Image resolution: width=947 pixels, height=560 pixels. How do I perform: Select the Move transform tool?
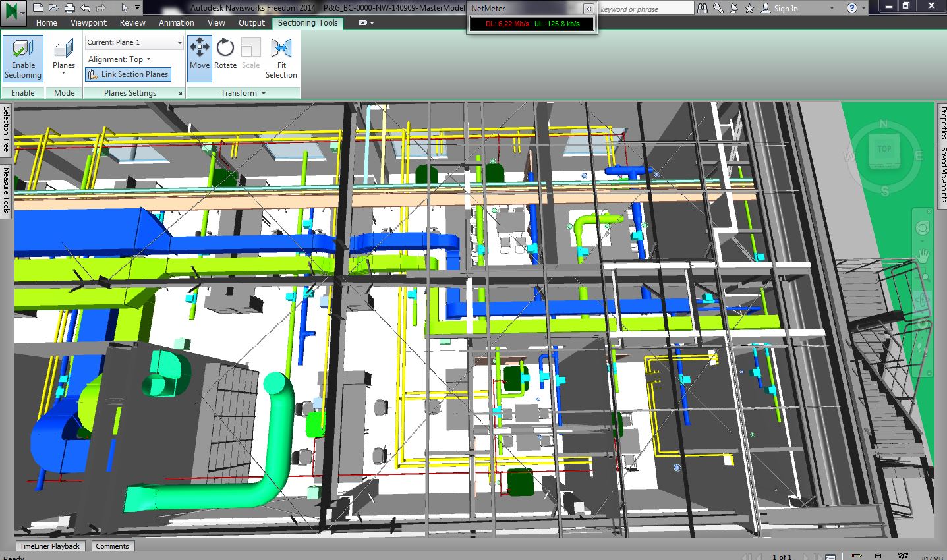pyautogui.click(x=200, y=59)
